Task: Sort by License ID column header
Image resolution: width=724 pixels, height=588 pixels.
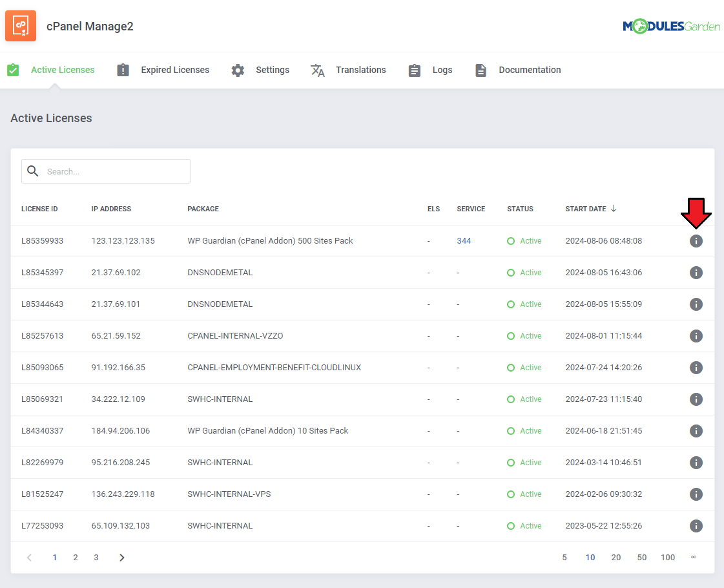Action: point(39,209)
